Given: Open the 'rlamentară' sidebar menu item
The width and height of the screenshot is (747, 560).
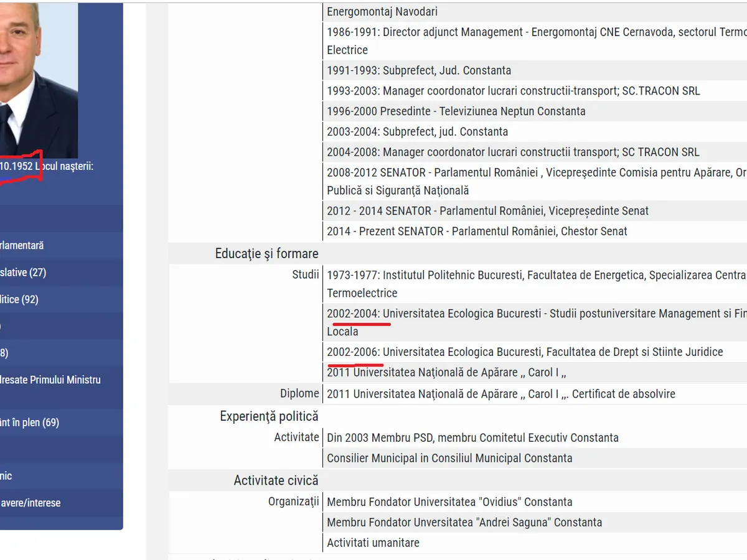Looking at the screenshot, I should [x=22, y=246].
